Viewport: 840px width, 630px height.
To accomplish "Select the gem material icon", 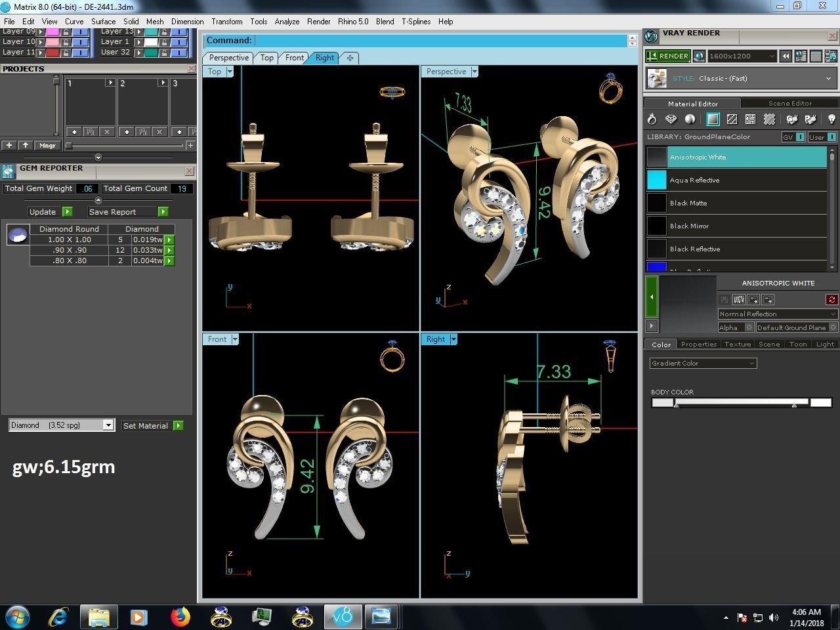I will 671,119.
